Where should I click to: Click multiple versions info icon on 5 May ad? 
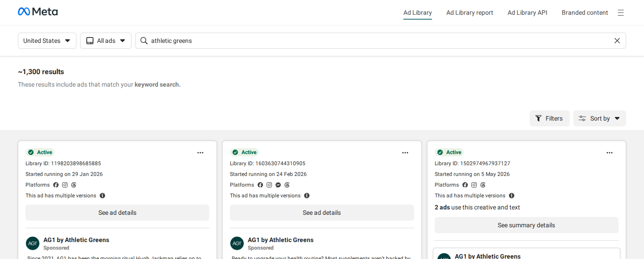click(x=512, y=196)
